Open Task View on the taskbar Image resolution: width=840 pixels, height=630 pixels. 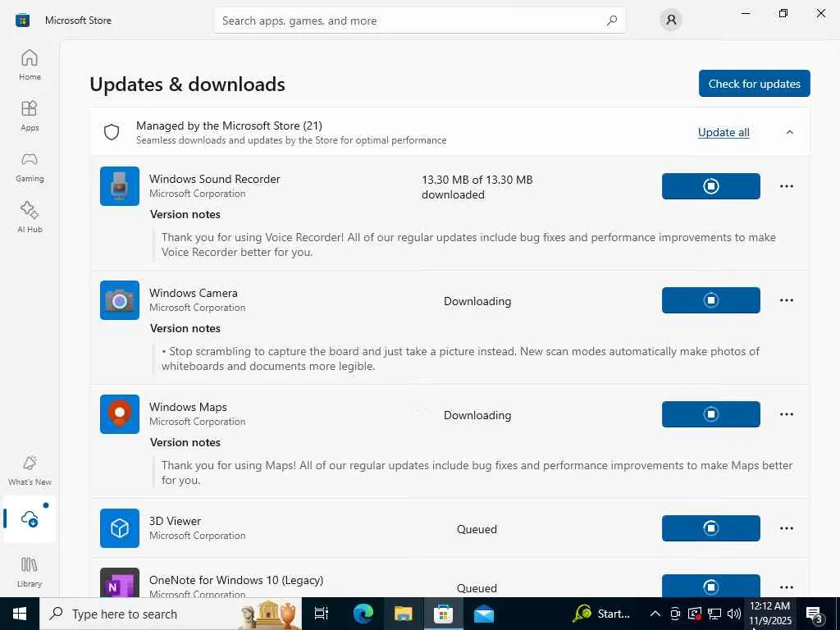tap(322, 614)
